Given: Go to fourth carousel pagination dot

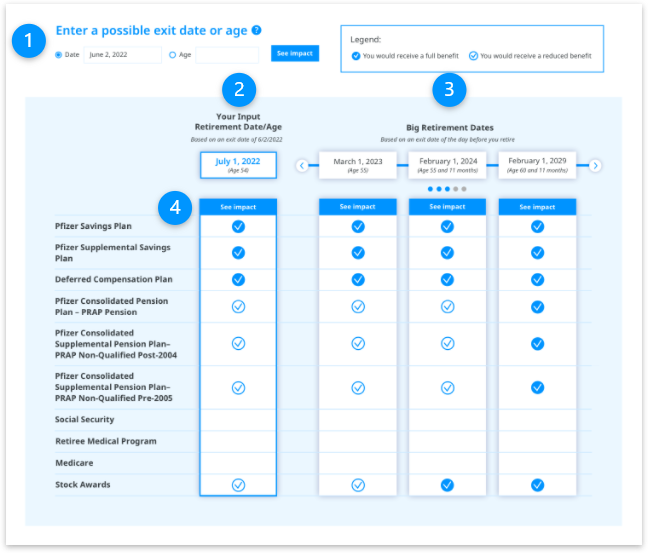Looking at the screenshot, I should click(x=455, y=189).
